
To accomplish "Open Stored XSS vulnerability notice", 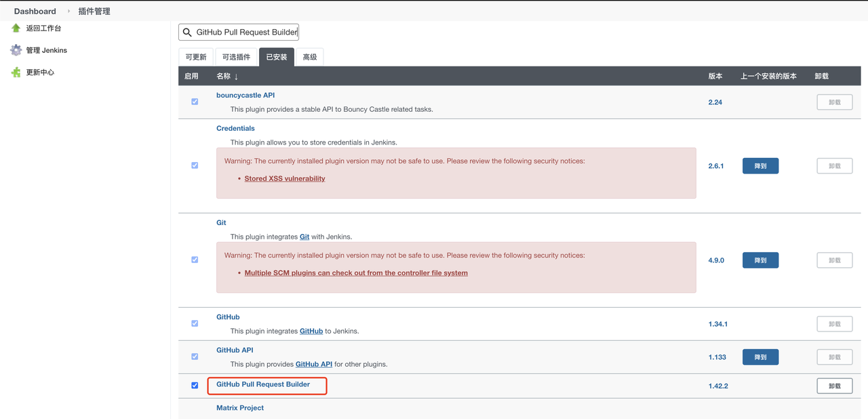I will (285, 178).
